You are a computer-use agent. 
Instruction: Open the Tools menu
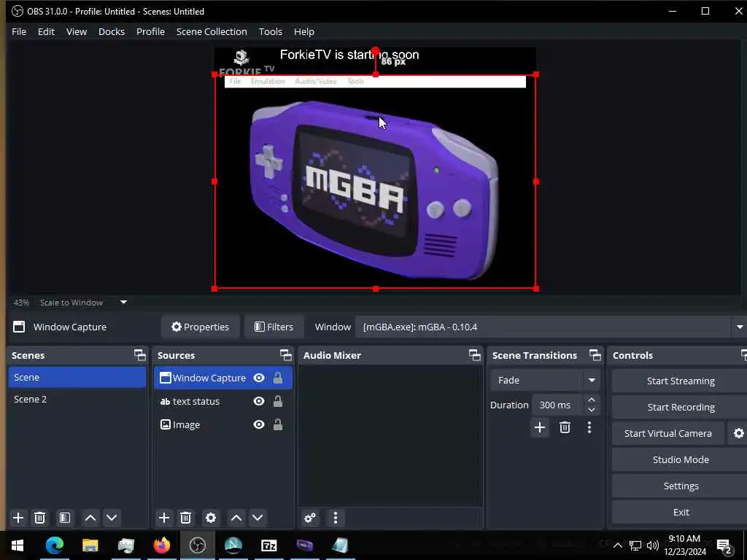270,31
